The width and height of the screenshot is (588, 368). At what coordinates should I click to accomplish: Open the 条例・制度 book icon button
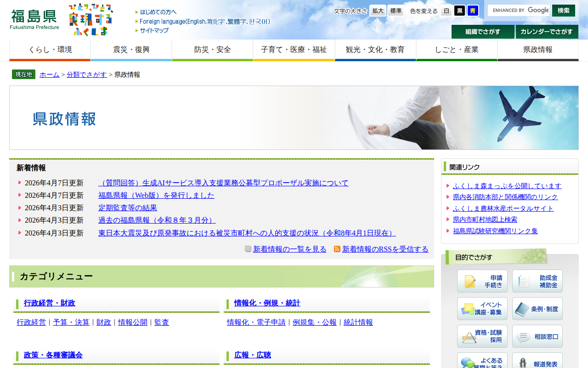click(x=537, y=309)
